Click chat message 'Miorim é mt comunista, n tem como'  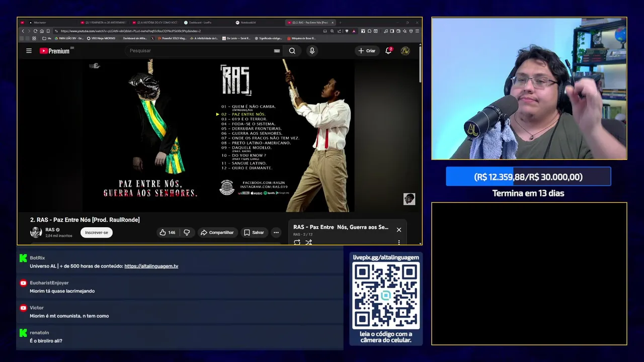point(69,316)
